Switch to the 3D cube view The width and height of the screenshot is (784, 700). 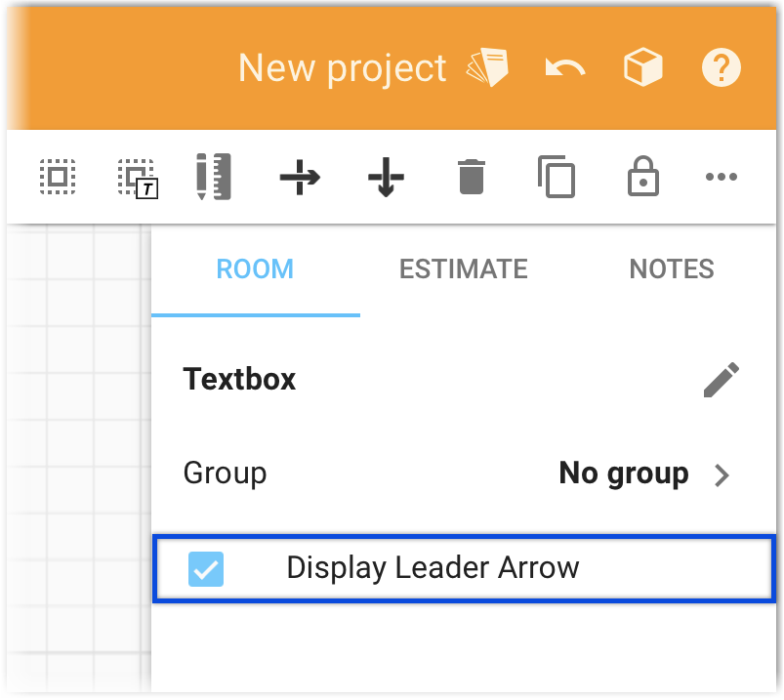[643, 67]
